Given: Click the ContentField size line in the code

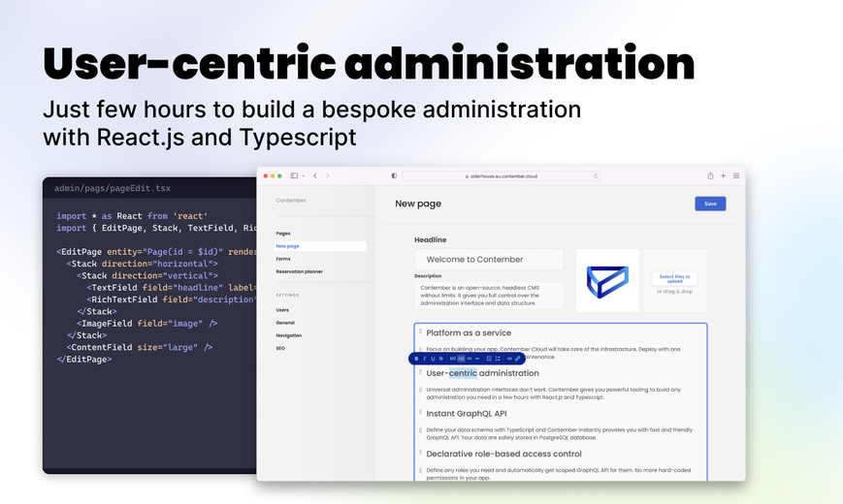Looking at the screenshot, I should pos(140,348).
